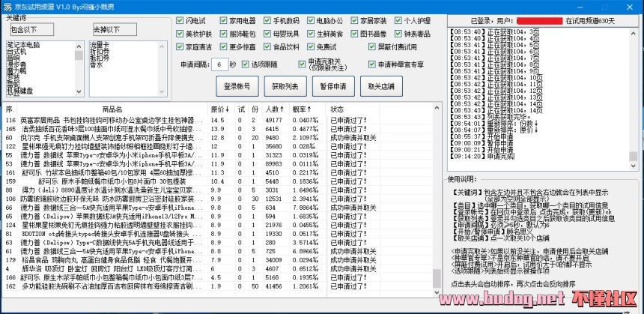This screenshot has height=314, width=644.
Task: Click the 登录帐号 button
Action: (x=237, y=86)
